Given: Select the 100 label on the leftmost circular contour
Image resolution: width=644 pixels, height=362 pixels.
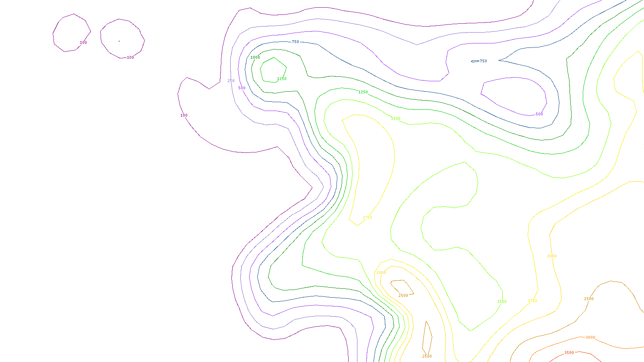Looking at the screenshot, I should tap(83, 43).
